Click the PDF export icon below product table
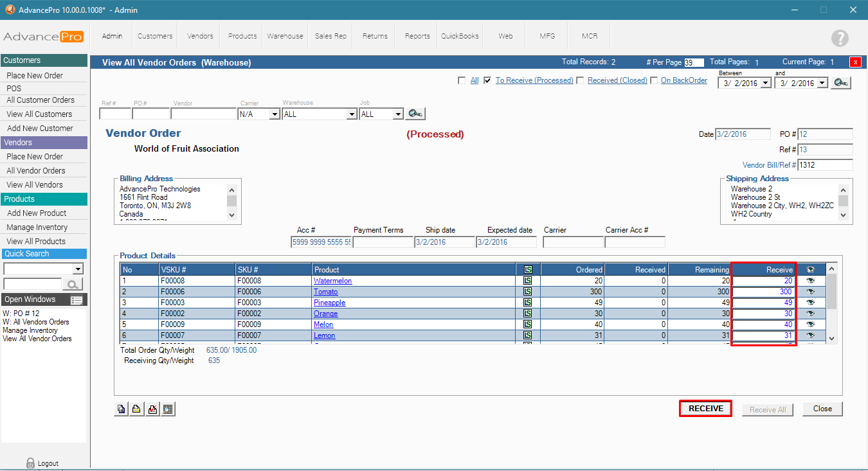The height and width of the screenshot is (471, 868). point(152,409)
